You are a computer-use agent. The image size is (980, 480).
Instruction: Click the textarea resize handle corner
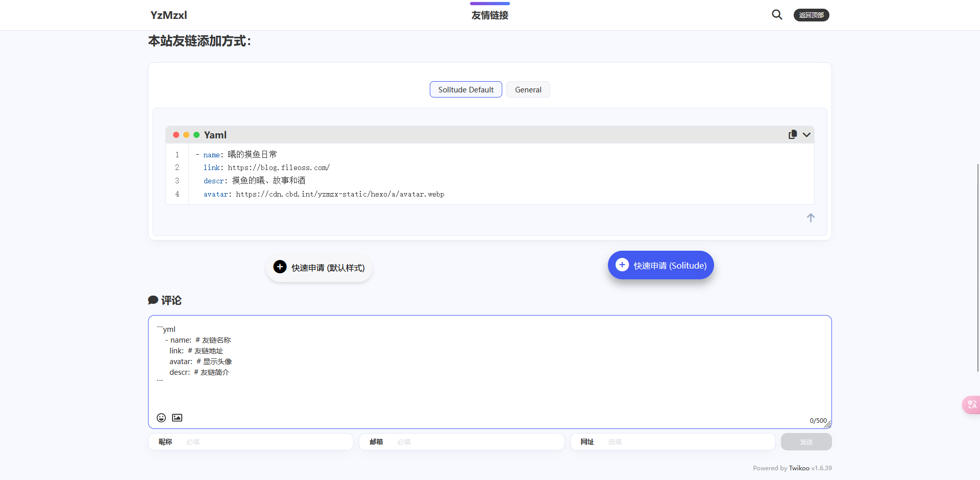pos(828,424)
